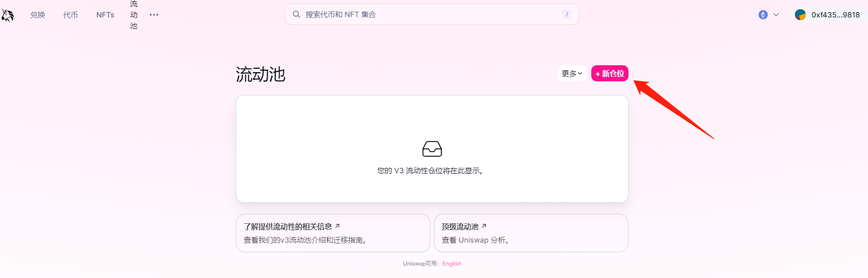Click the wallet avatar icon
The height and width of the screenshot is (278, 868).
click(800, 15)
